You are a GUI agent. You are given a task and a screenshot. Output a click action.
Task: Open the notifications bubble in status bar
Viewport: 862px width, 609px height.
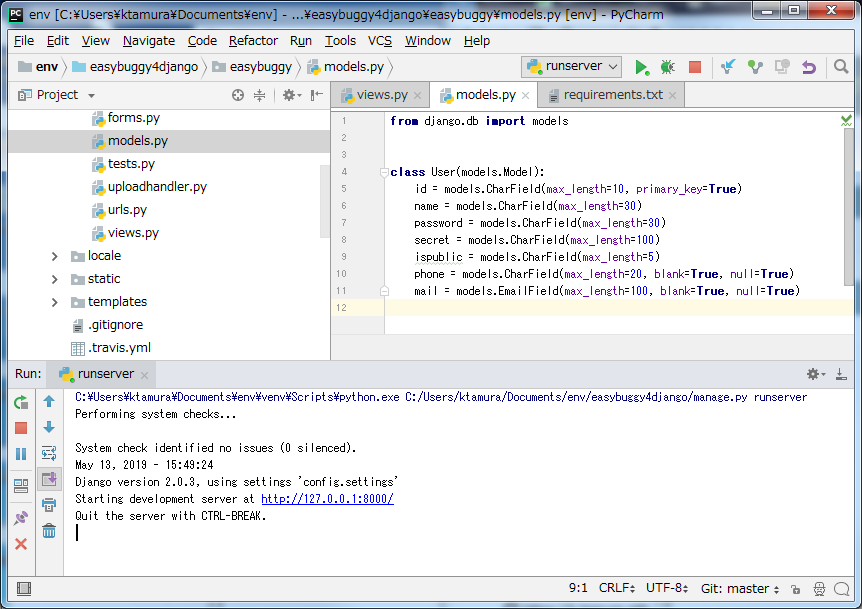(x=842, y=589)
